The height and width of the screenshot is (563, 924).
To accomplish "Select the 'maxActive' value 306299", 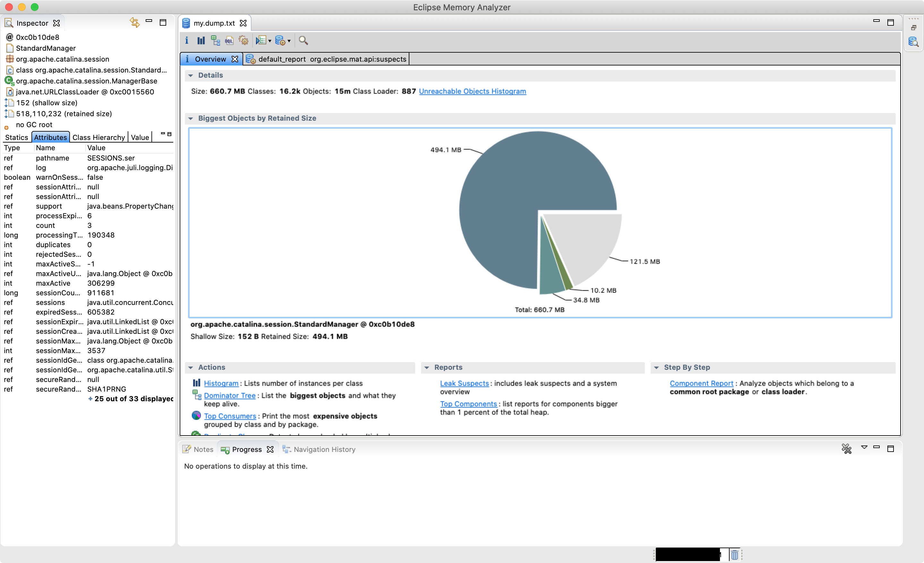I will [101, 283].
